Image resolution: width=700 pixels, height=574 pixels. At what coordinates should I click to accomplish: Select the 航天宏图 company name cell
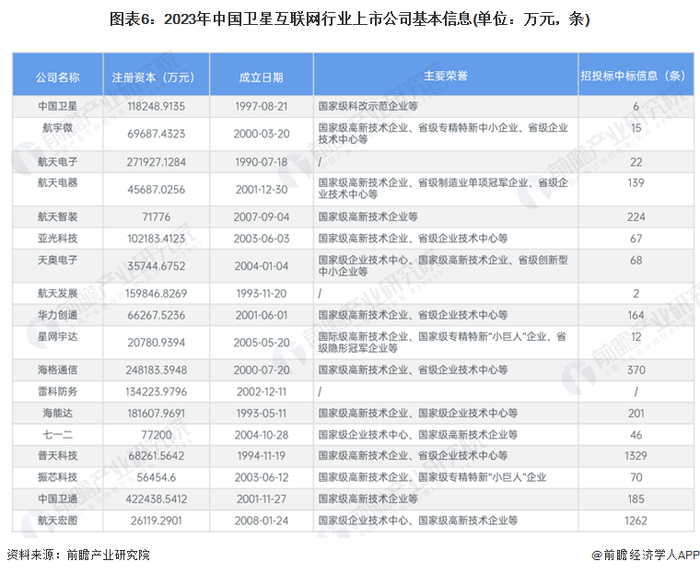(x=58, y=520)
